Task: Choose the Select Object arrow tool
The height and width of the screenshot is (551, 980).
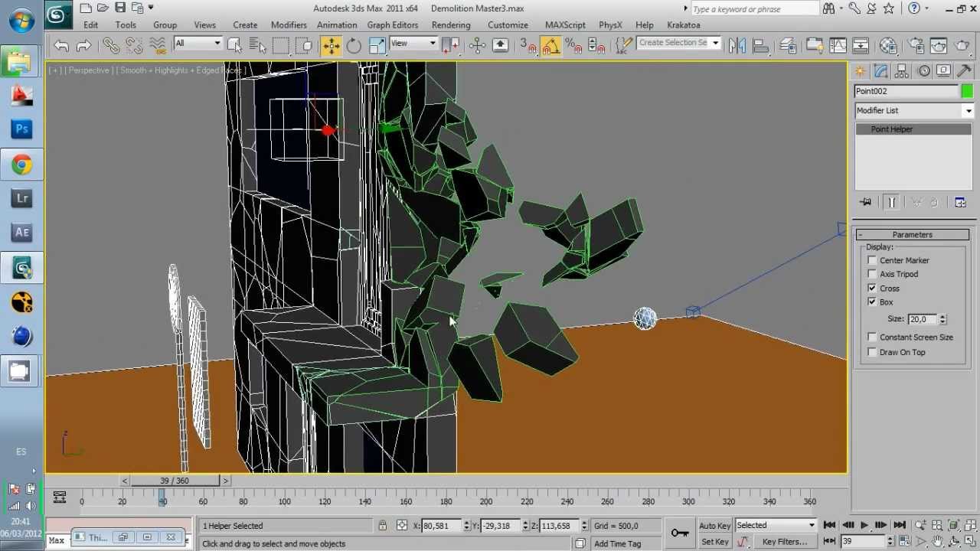Action: [x=234, y=46]
